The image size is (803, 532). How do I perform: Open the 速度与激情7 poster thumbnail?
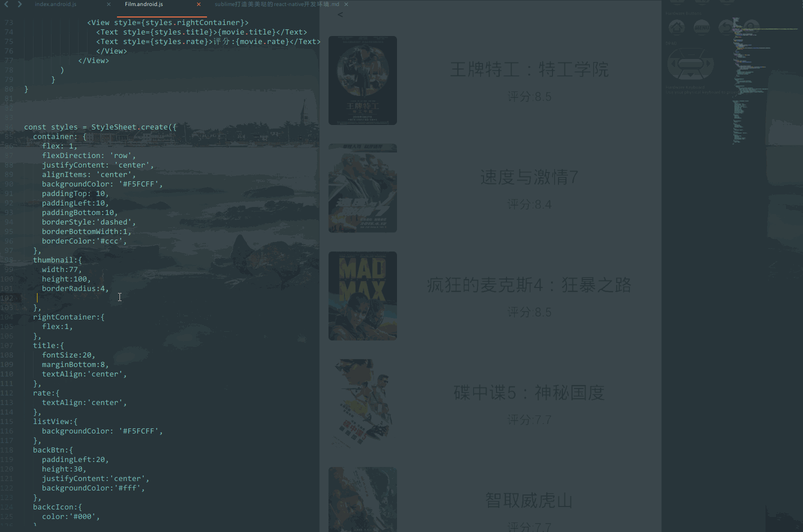tap(362, 188)
